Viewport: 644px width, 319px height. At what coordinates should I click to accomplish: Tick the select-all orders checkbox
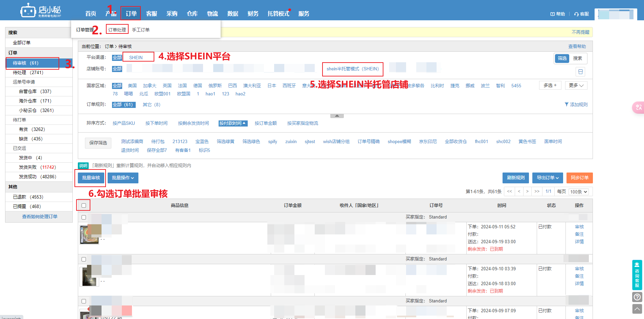(84, 205)
